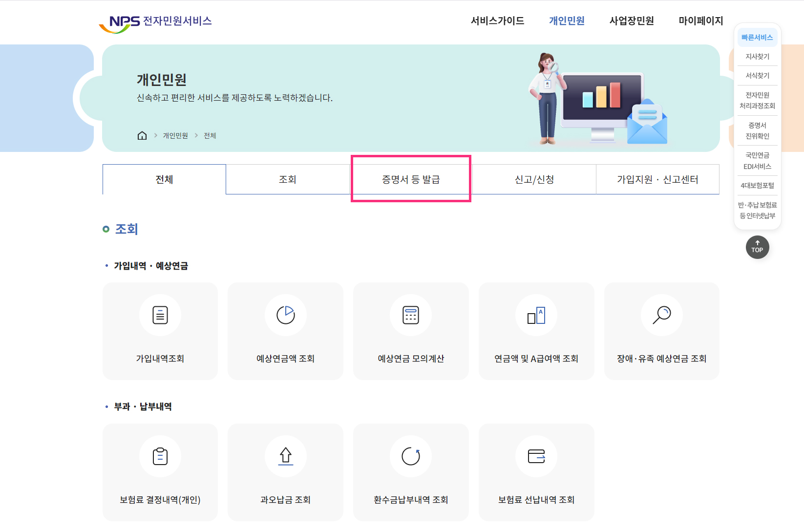Screen dimensions: 804x532
Task: Click the 개인민원 breadcrumb link
Action: pos(174,135)
